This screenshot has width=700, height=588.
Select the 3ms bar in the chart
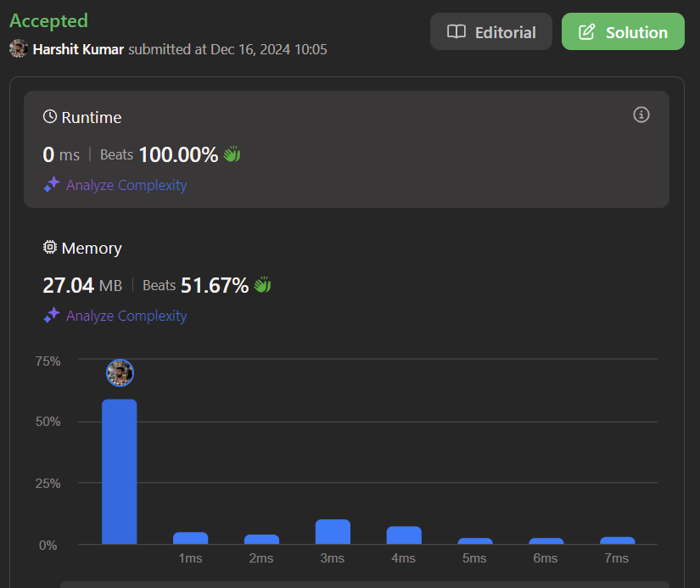point(333,532)
